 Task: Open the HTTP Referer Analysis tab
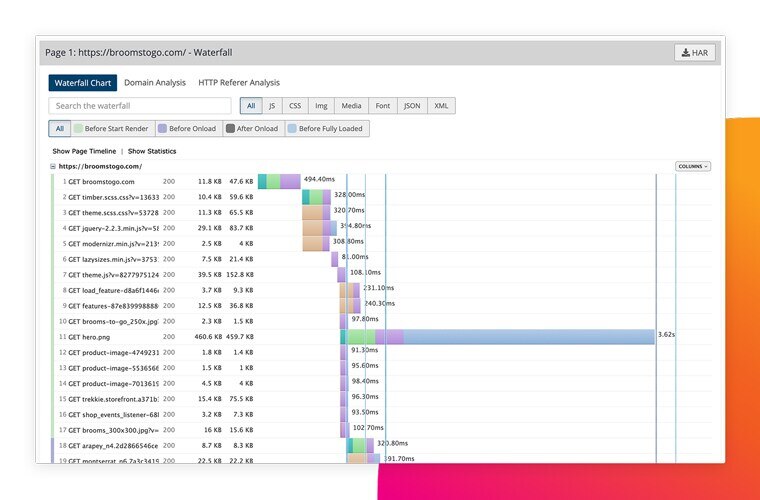tap(239, 83)
